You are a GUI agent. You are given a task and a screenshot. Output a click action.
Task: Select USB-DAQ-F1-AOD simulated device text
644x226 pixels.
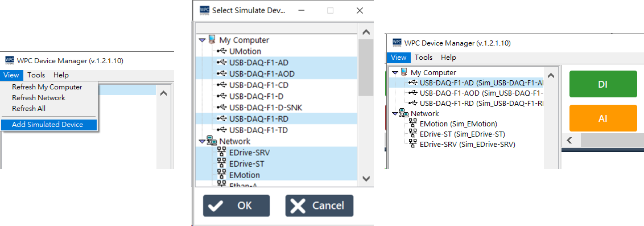coord(481,93)
